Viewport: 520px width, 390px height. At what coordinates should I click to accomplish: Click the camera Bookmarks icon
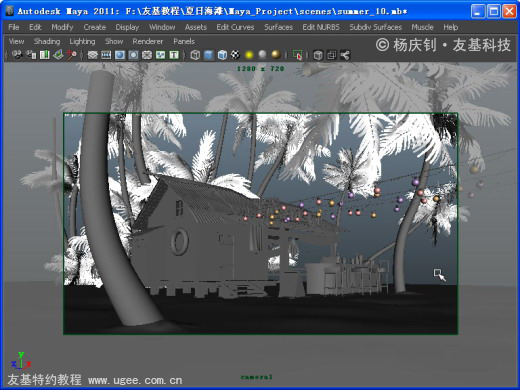pyautogui.click(x=45, y=55)
